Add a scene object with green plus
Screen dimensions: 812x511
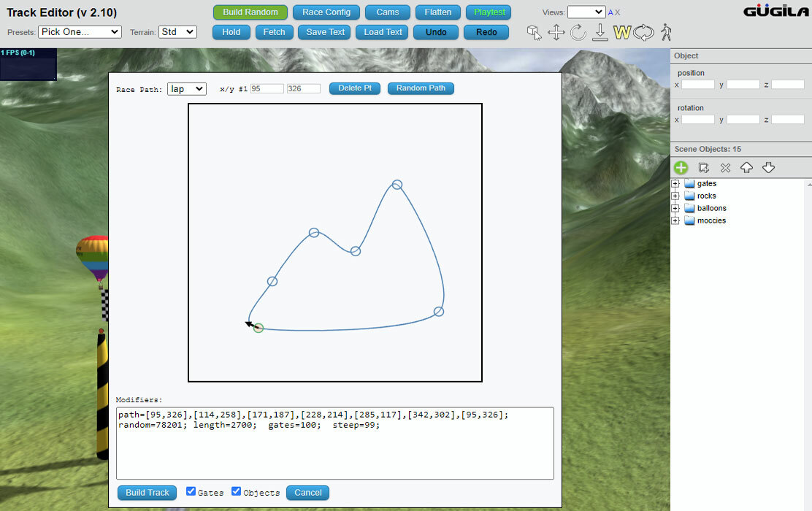(x=681, y=168)
